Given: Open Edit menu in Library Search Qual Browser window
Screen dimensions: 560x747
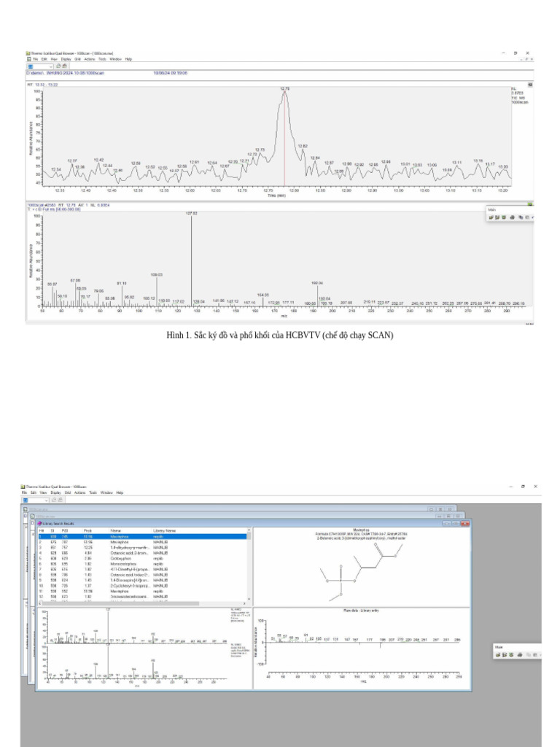Looking at the screenshot, I should click(x=34, y=492).
